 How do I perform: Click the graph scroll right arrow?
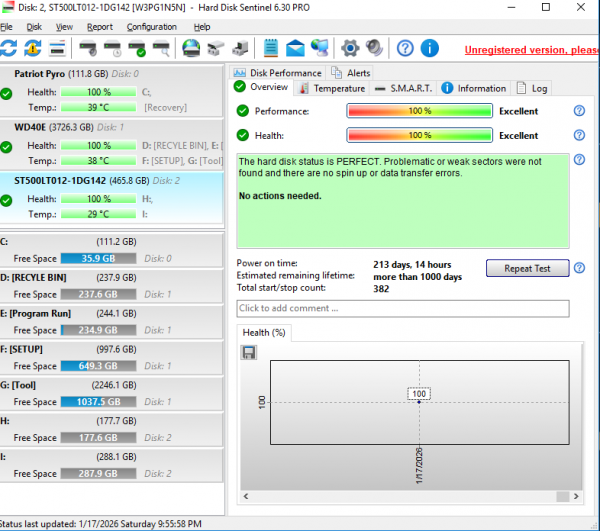coord(576,497)
